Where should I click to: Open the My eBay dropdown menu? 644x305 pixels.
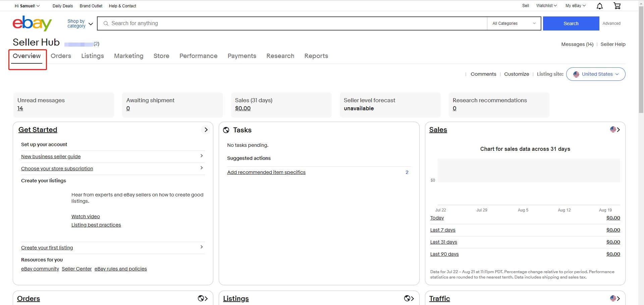click(575, 6)
